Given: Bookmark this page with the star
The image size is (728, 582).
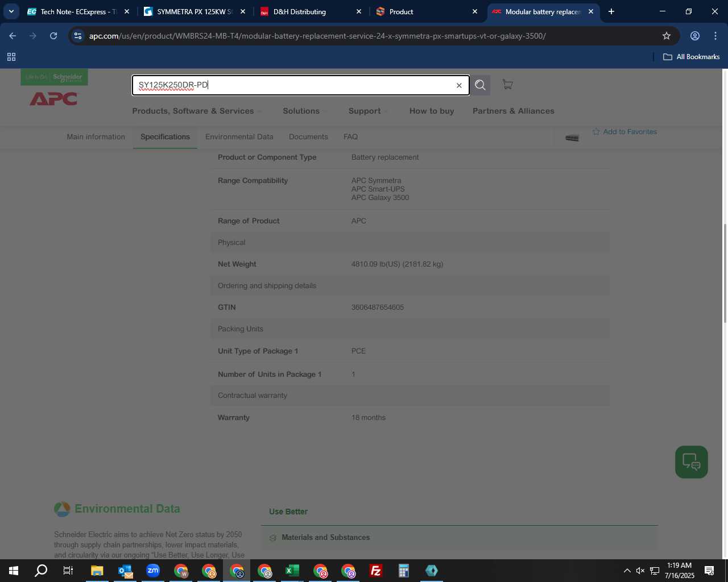Looking at the screenshot, I should [x=667, y=36].
